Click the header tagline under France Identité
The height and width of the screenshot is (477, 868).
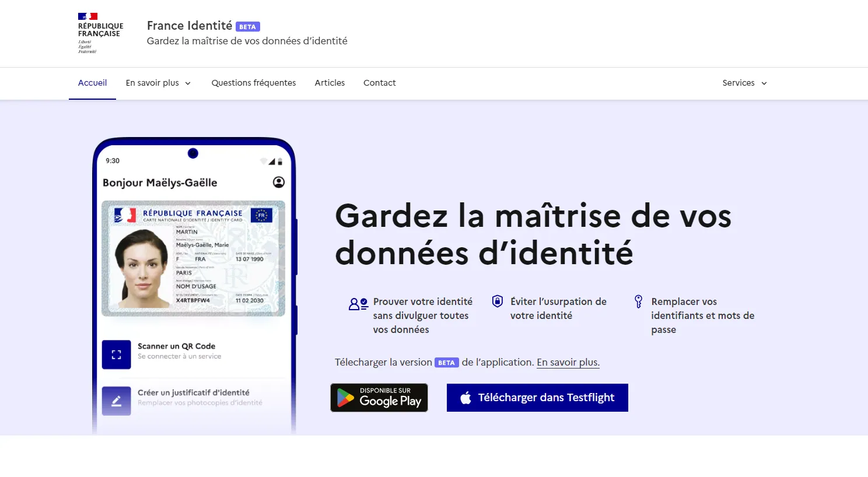tap(247, 41)
